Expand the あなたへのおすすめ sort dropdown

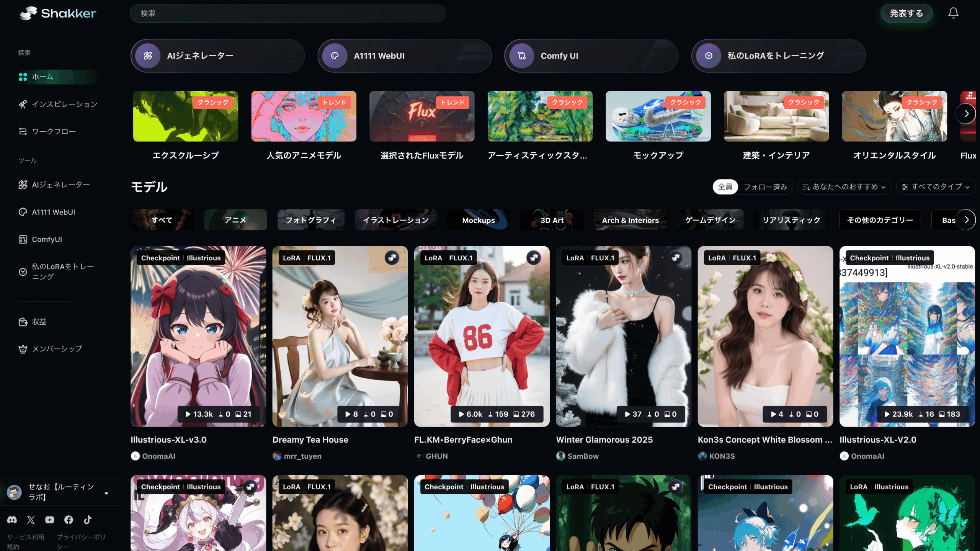coord(844,187)
